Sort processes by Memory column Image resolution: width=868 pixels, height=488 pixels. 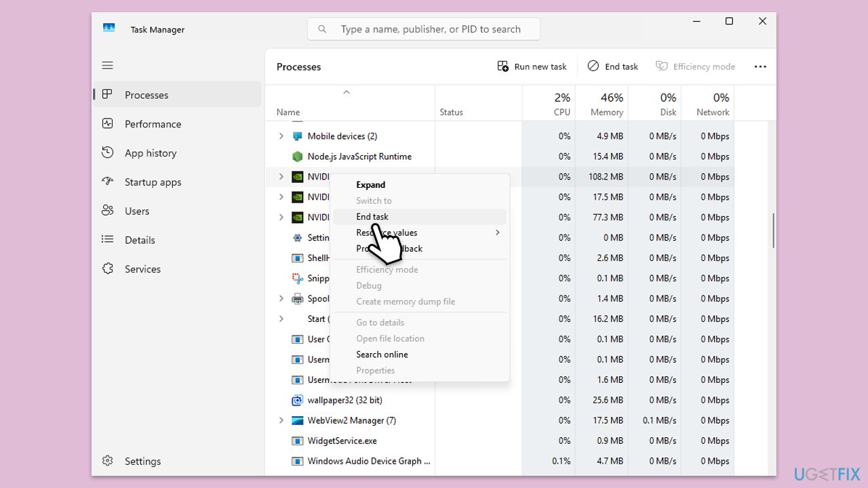point(601,104)
